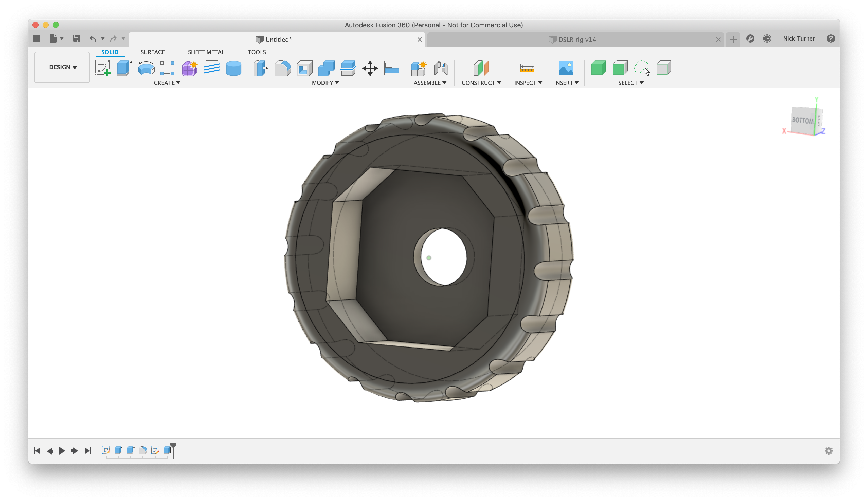Open the File menu dropdown arrow

pyautogui.click(x=62, y=38)
